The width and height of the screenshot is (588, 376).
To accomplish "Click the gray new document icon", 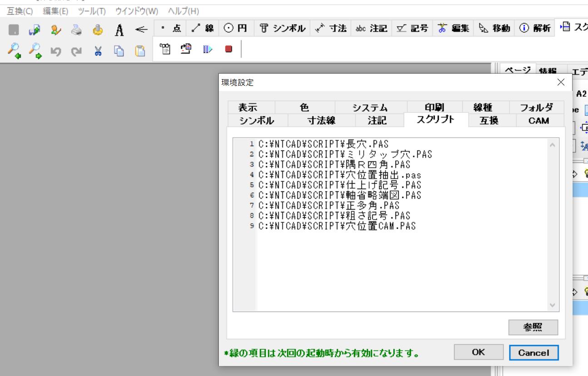I will 15,30.
